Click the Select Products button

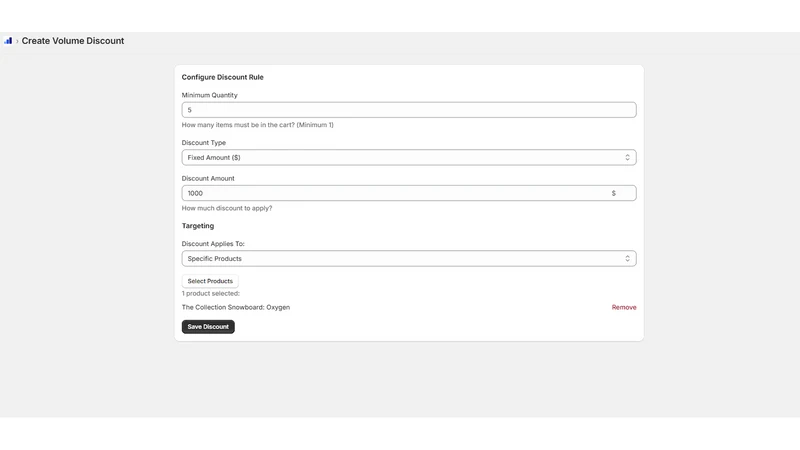click(210, 281)
